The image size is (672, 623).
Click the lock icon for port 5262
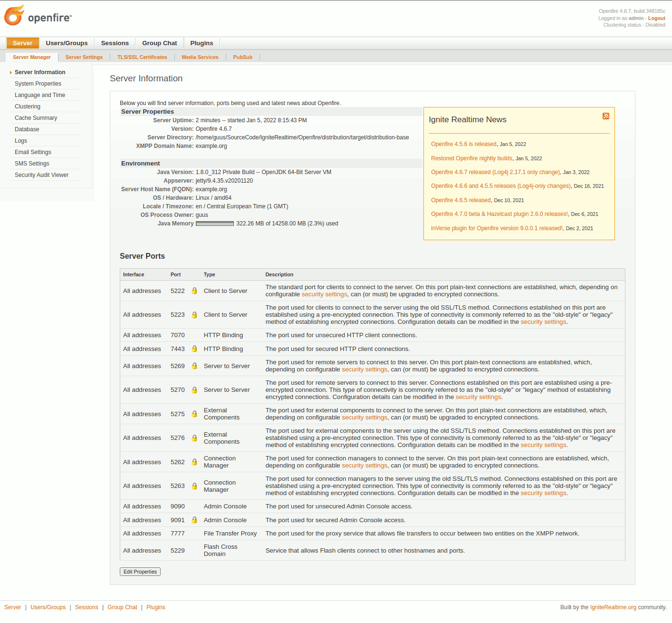194,462
